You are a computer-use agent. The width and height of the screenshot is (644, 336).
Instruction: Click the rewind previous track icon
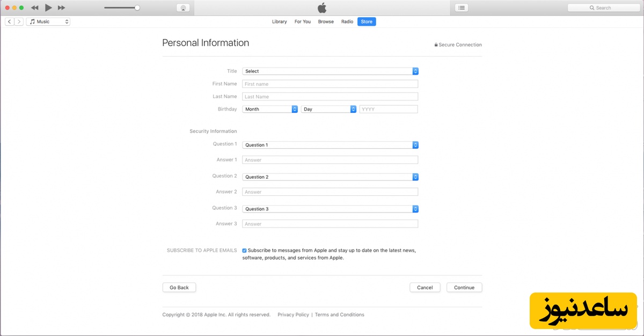pos(35,8)
